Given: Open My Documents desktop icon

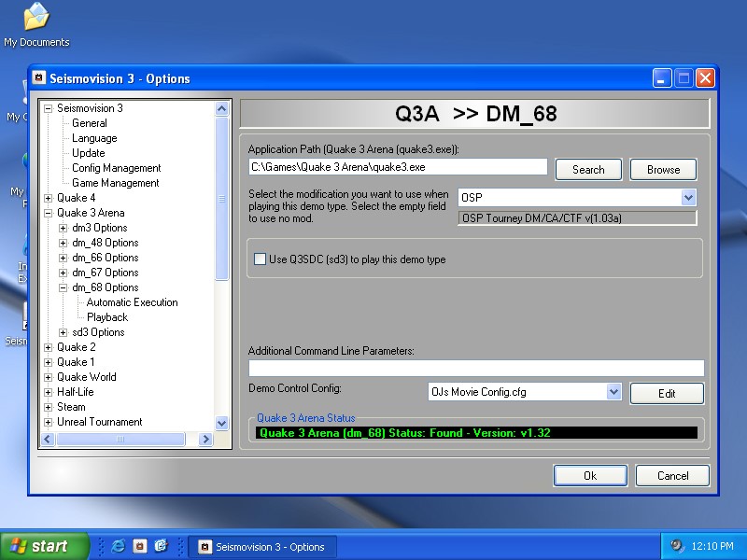Looking at the screenshot, I should (35, 19).
